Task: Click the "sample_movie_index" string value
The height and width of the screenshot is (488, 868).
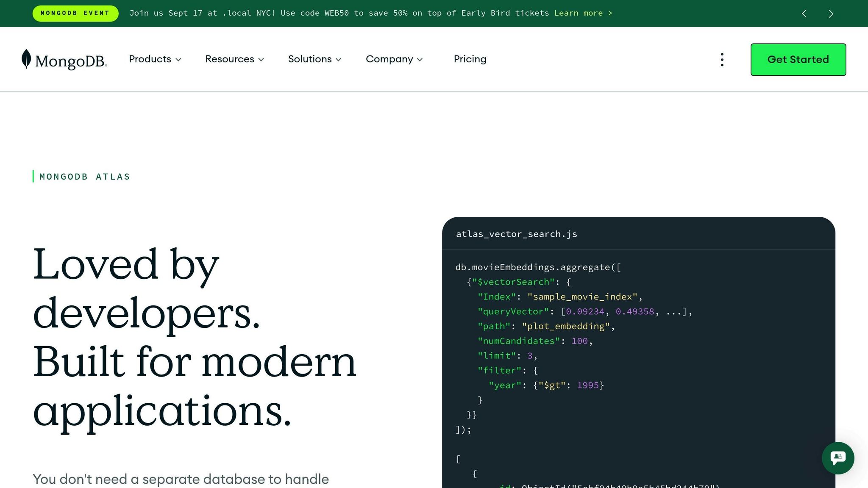Action: click(x=582, y=297)
